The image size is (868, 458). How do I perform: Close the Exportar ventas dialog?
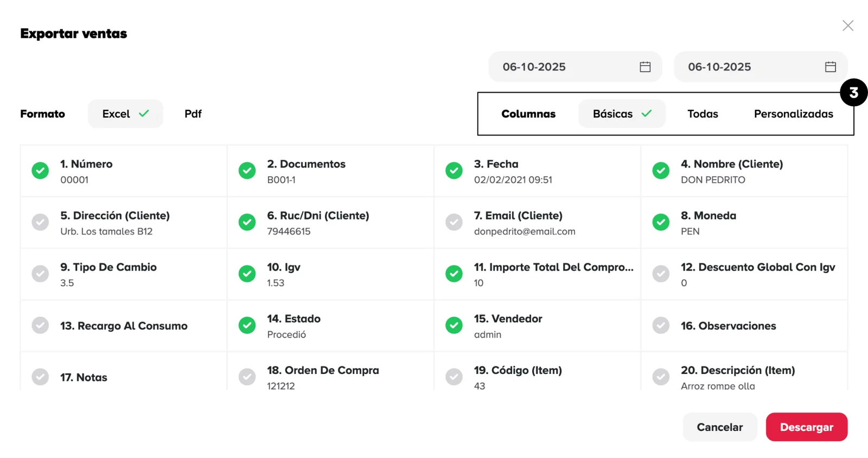pyautogui.click(x=847, y=25)
